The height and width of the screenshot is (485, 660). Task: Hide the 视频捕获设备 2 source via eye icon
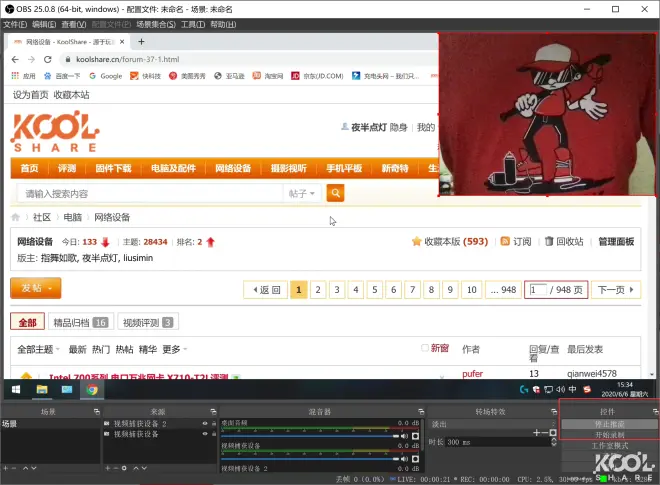tap(205, 424)
